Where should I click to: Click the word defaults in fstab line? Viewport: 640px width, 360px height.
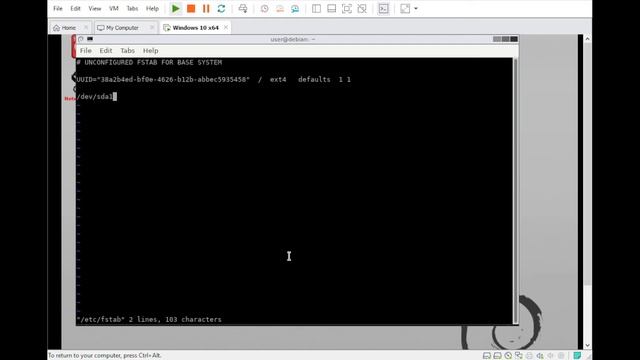coord(314,80)
